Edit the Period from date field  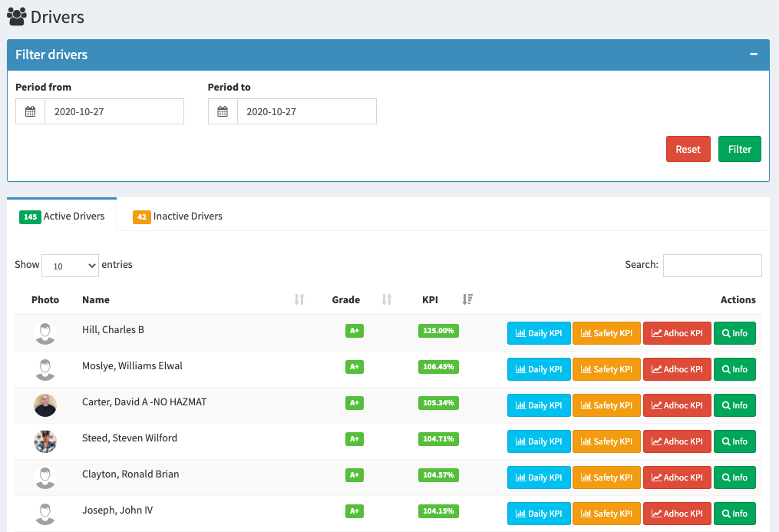pyautogui.click(x=114, y=111)
